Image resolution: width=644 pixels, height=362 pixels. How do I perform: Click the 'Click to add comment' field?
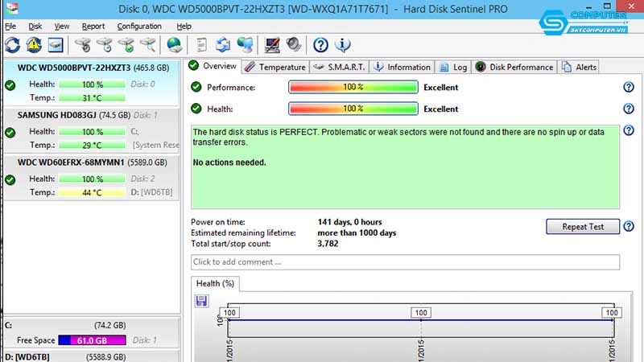pos(405,262)
